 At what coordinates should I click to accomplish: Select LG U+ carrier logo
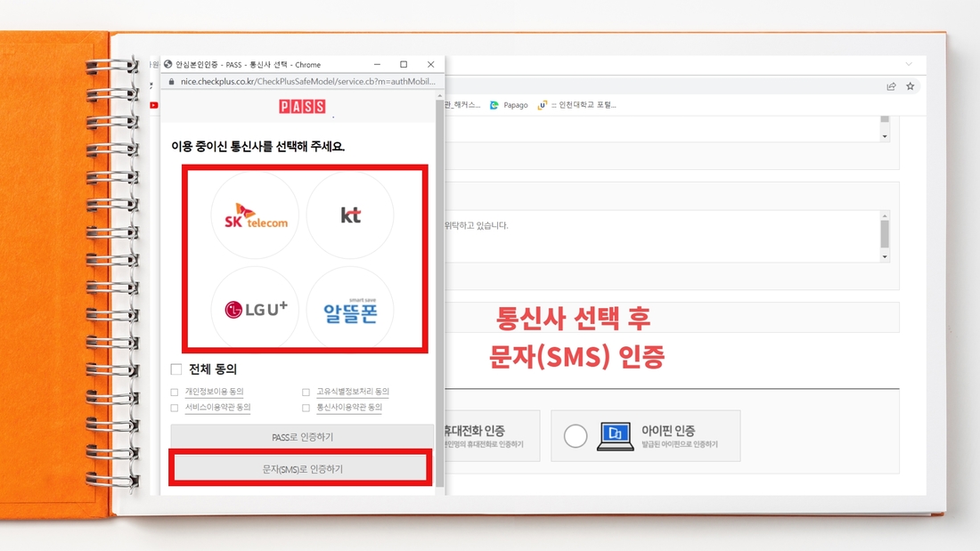coord(255,309)
